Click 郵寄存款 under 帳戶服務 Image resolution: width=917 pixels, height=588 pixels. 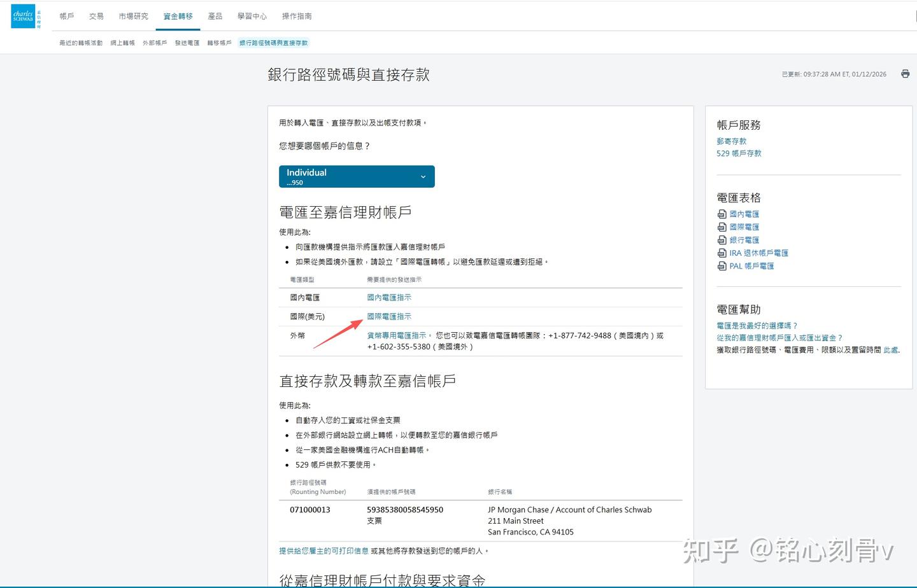(x=732, y=141)
